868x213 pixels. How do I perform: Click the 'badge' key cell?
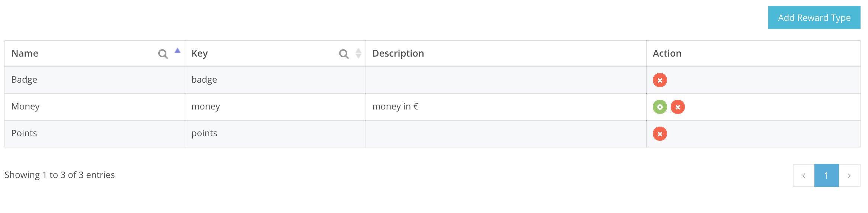point(204,80)
